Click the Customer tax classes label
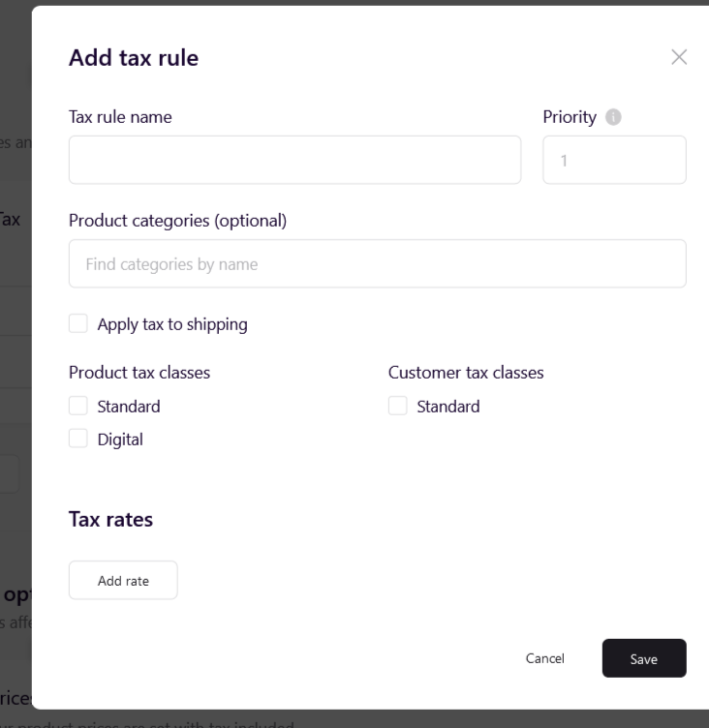Image resolution: width=709 pixels, height=728 pixels. (x=466, y=373)
